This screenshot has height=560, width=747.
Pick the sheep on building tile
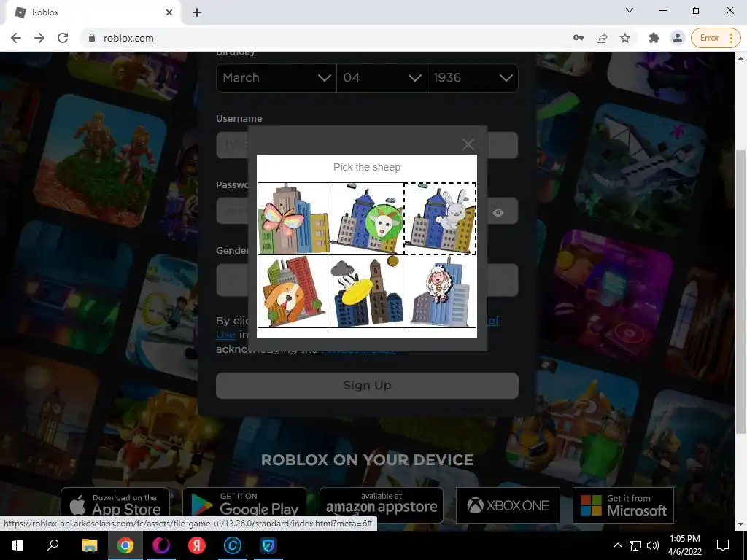[x=440, y=292]
